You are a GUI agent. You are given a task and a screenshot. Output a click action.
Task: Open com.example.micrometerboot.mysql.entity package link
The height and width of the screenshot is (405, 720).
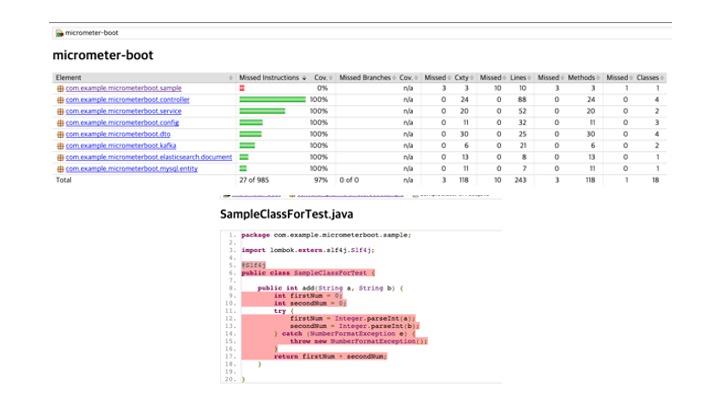(131, 169)
